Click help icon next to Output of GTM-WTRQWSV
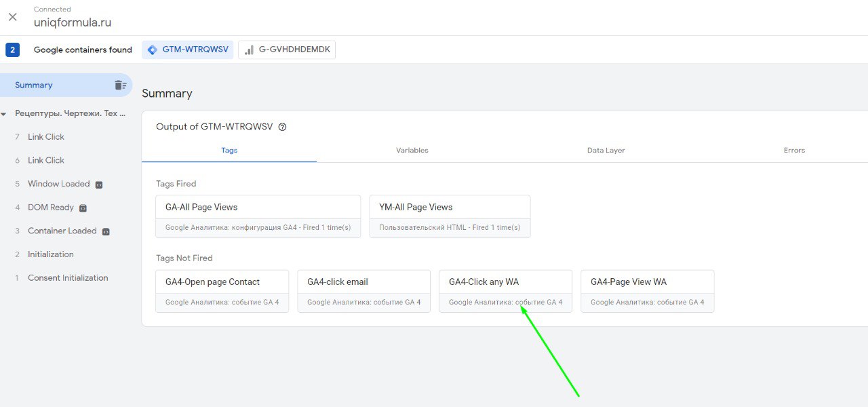Viewport: 868px width, 407px height. point(283,127)
